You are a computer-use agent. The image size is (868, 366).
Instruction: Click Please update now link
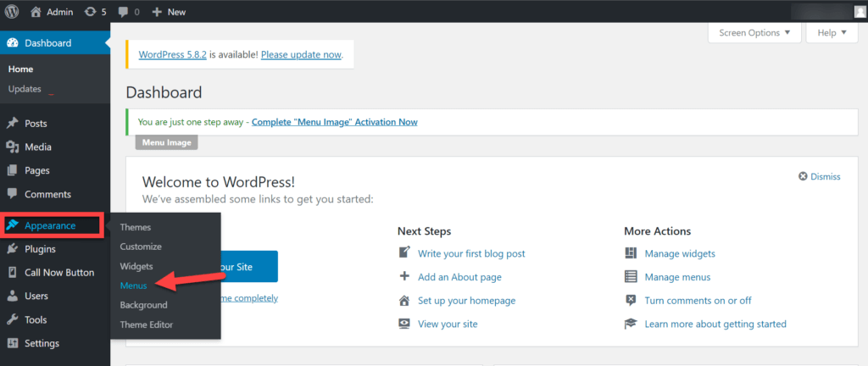click(x=302, y=55)
